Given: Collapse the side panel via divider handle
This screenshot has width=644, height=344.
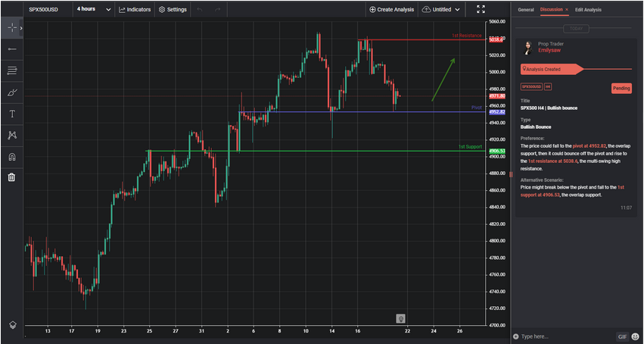Looking at the screenshot, I should coord(511,174).
